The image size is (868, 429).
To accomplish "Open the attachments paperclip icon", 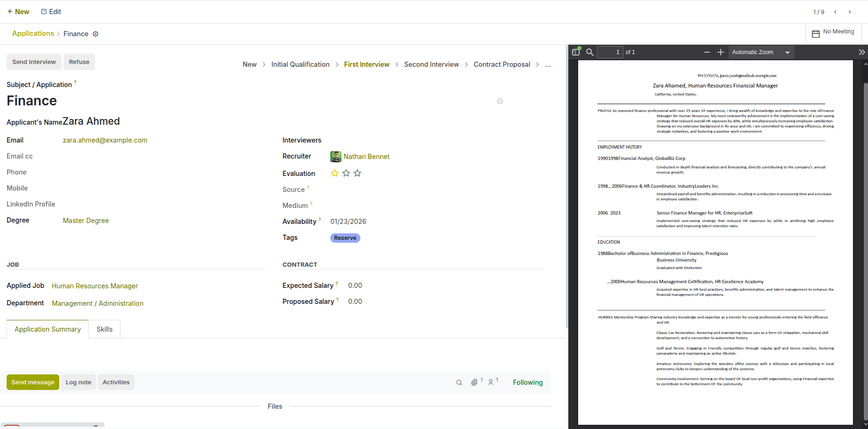I will [x=475, y=382].
